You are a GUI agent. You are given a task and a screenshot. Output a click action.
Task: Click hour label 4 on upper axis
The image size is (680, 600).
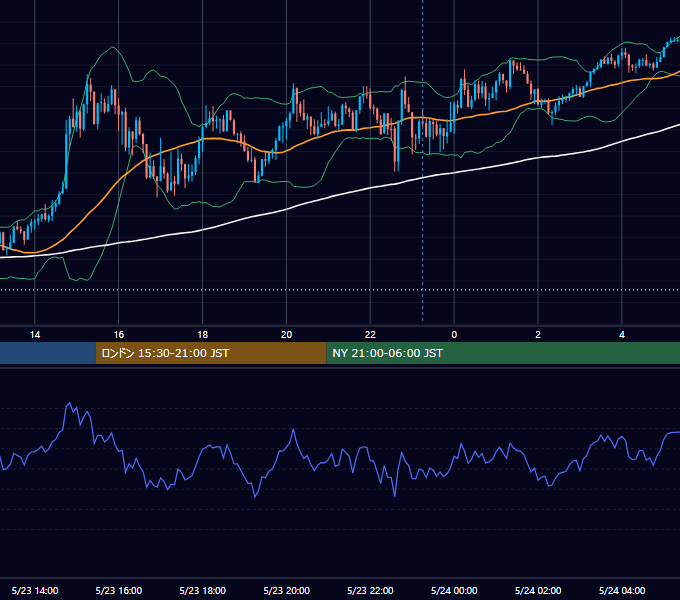[x=622, y=335]
